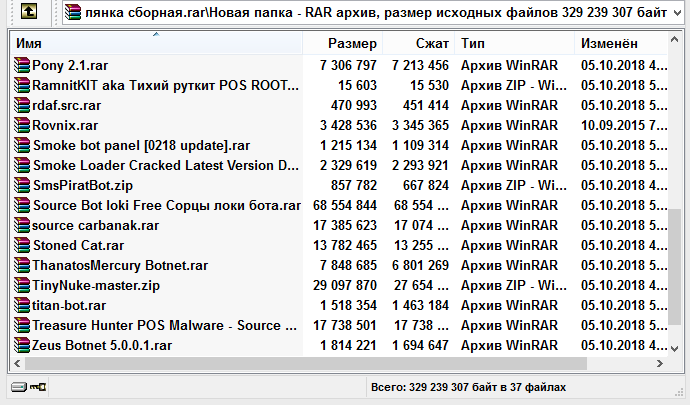The height and width of the screenshot is (405, 690).
Task: Select Treasure Hunter POS Malware file name
Action: point(165,325)
